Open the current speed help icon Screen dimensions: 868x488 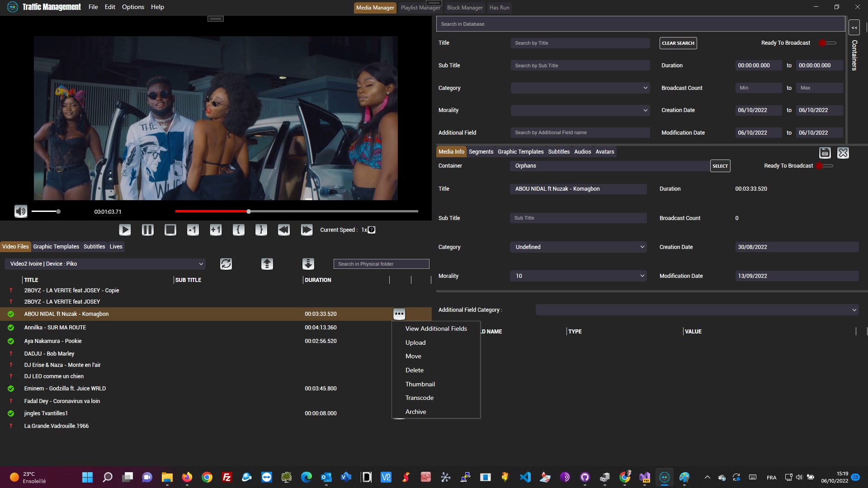tap(372, 230)
